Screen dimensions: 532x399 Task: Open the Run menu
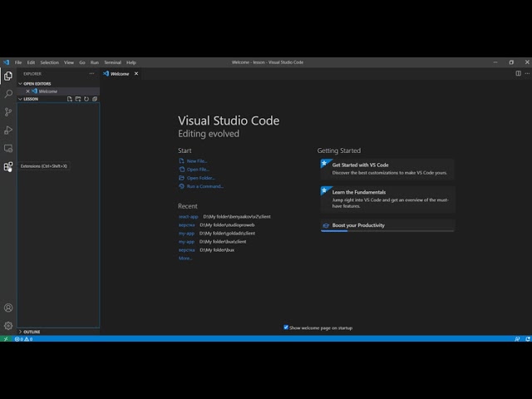coord(94,62)
